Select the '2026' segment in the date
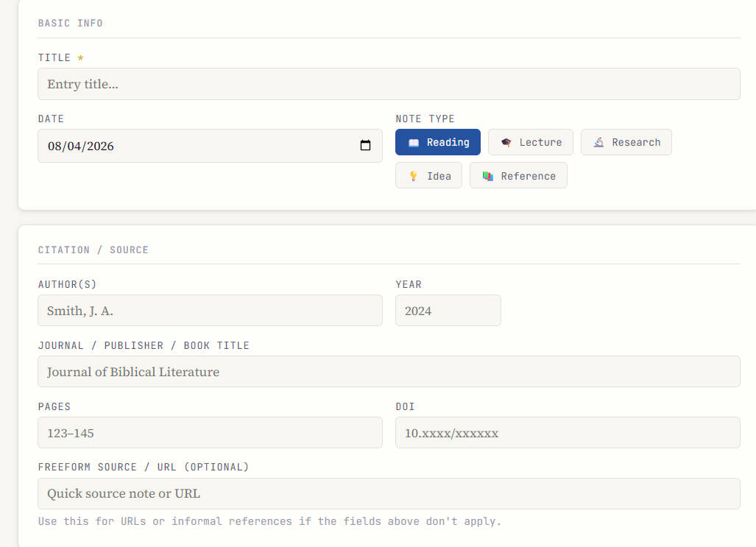Viewport: 756px width, 547px height. (100, 146)
